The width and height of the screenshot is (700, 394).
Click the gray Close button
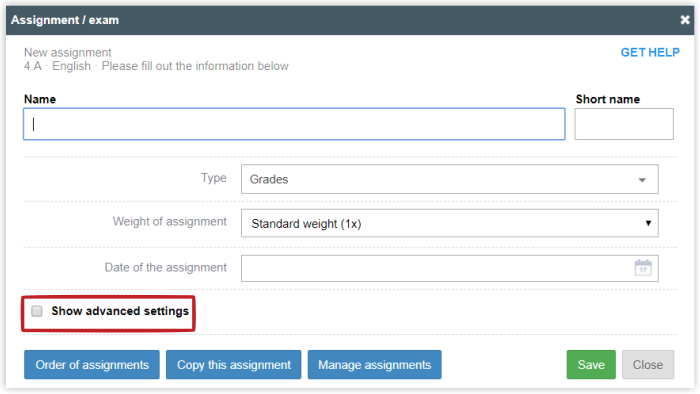pos(648,365)
